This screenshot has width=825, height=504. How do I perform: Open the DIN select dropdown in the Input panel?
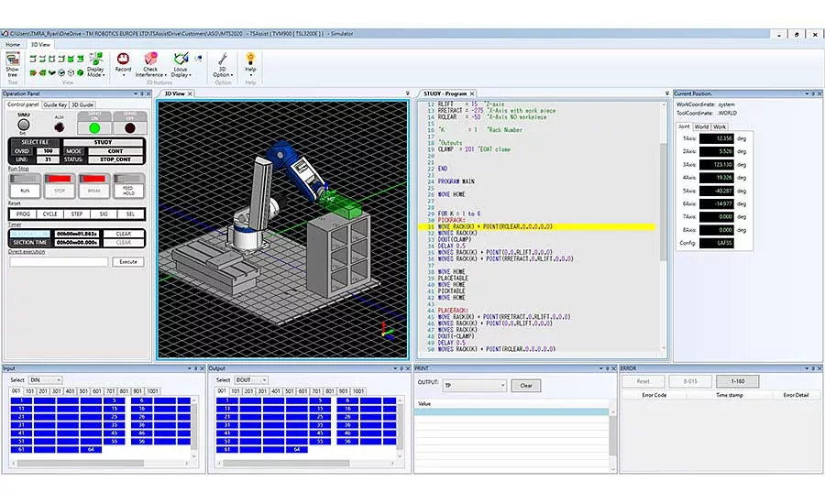(x=45, y=380)
